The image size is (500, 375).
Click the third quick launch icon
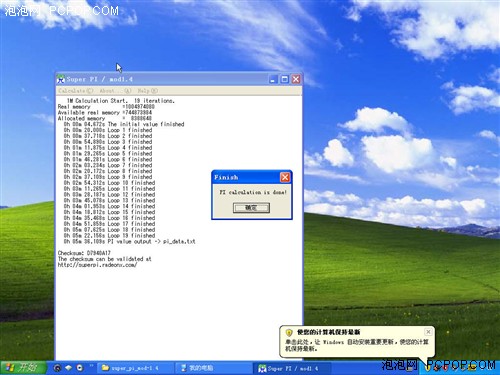pyautogui.click(x=79, y=368)
